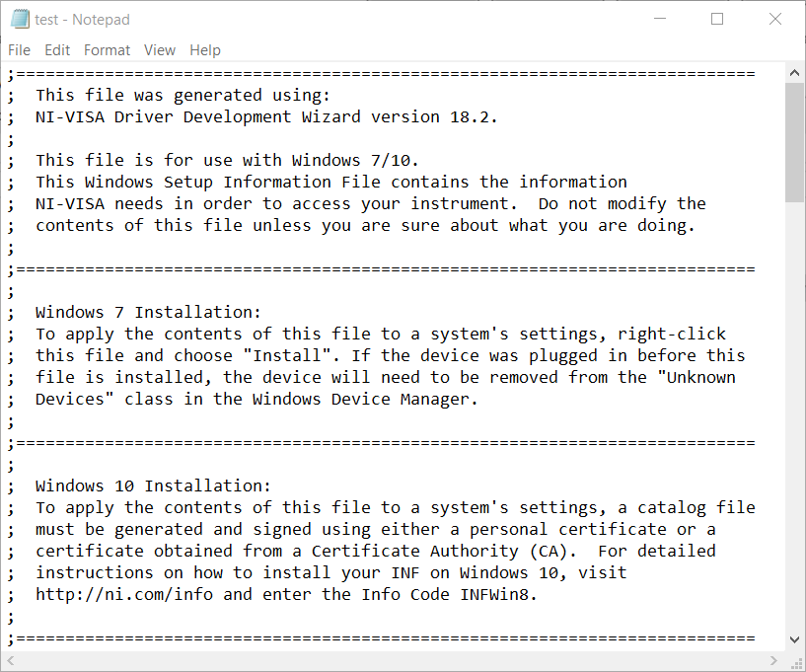Click the horizontal scrollbar right arrow

[x=774, y=660]
